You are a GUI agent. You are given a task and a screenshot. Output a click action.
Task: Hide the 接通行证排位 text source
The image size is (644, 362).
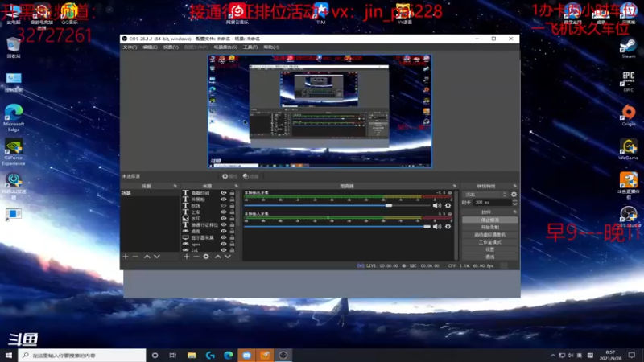pyautogui.click(x=224, y=225)
